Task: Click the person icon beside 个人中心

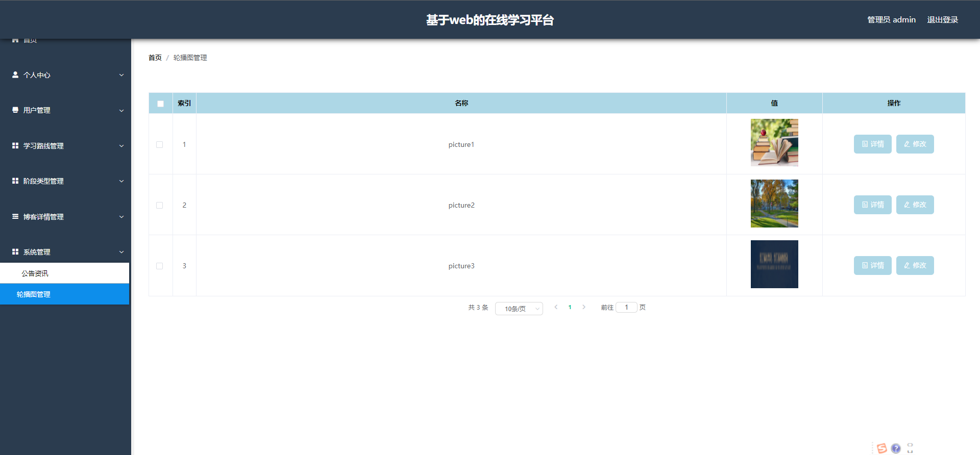Action: (15, 74)
